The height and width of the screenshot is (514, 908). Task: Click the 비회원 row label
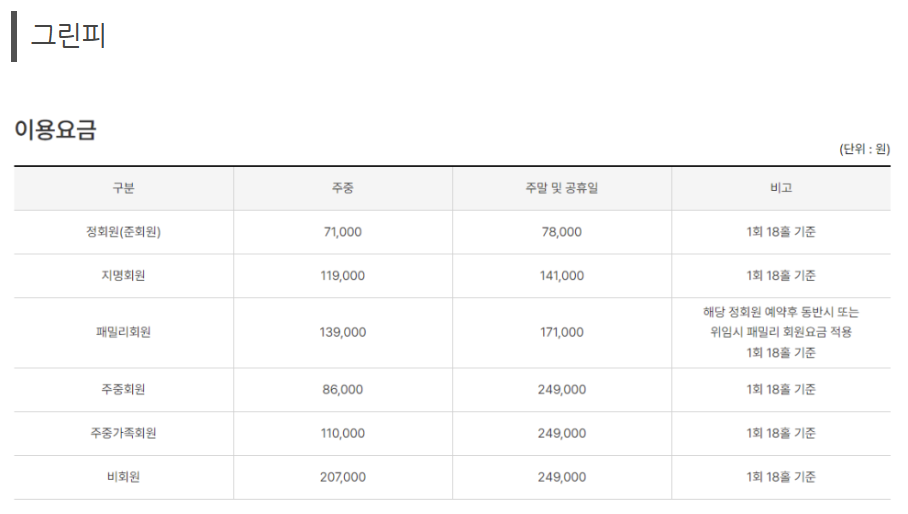click(x=123, y=477)
